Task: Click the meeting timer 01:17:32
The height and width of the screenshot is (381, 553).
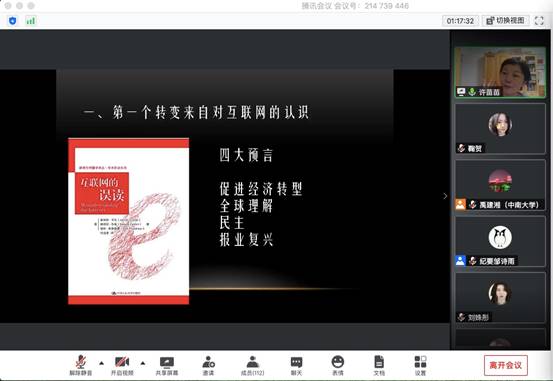Action: [x=460, y=21]
